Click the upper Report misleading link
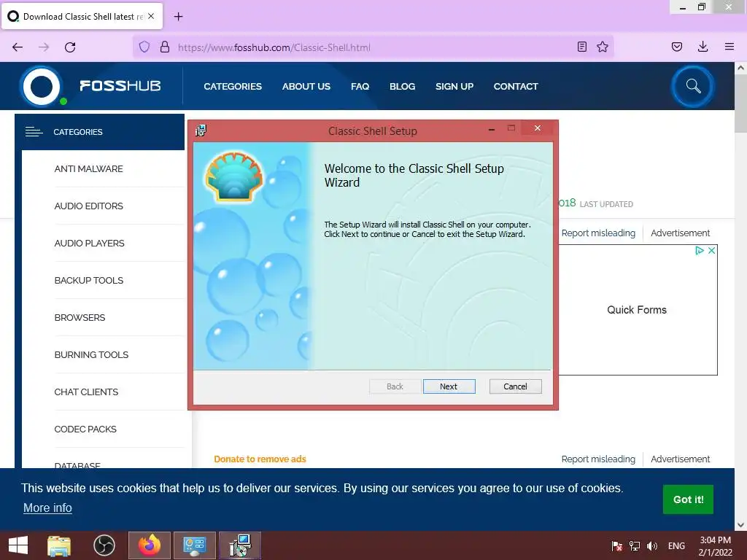Screen dimensions: 747x560 click(x=598, y=233)
